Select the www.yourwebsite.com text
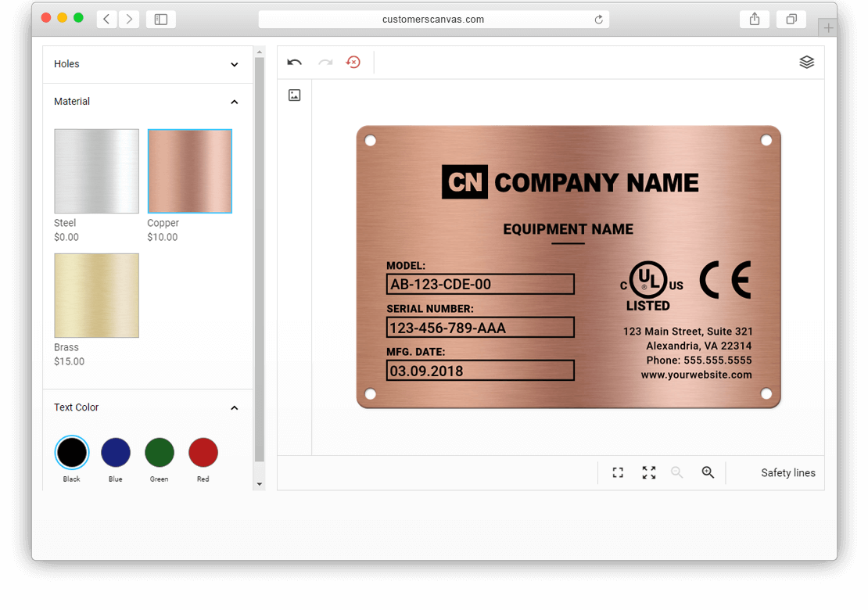The width and height of the screenshot is (868, 610). click(697, 375)
